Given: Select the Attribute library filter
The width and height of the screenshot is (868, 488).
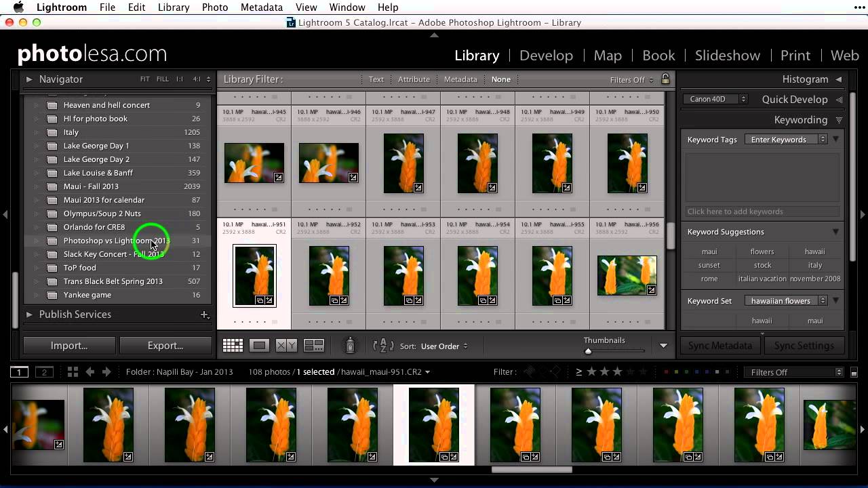Looking at the screenshot, I should point(414,79).
